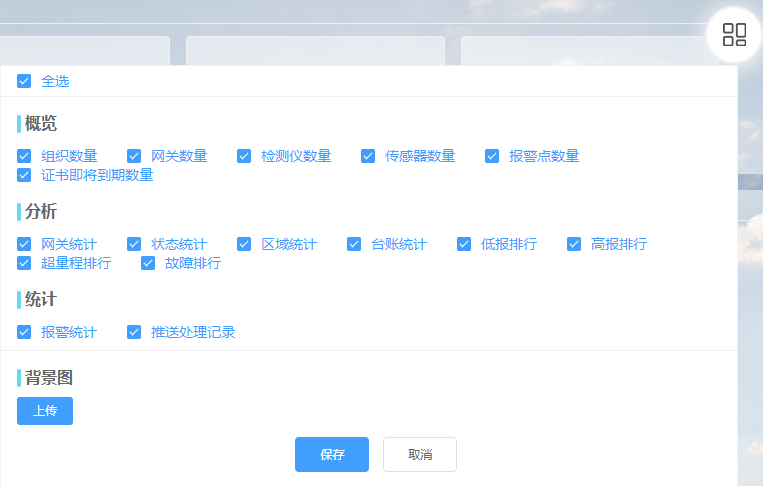Toggle the 全选 select-all checkbox
Viewport: 763px width, 486px height.
(24, 81)
